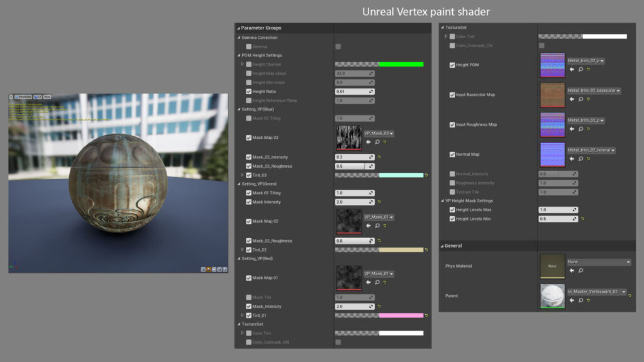Open the viewport options arrow menu
Viewport: 644px width, 362px height.
(11, 97)
